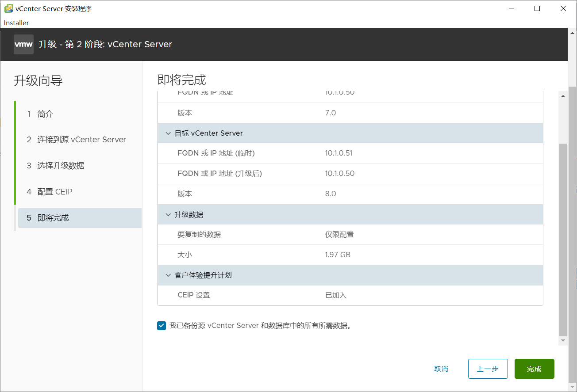Screen dimensions: 577x392
Task: Collapse the 目标 vCenter Server section
Action: [168, 133]
